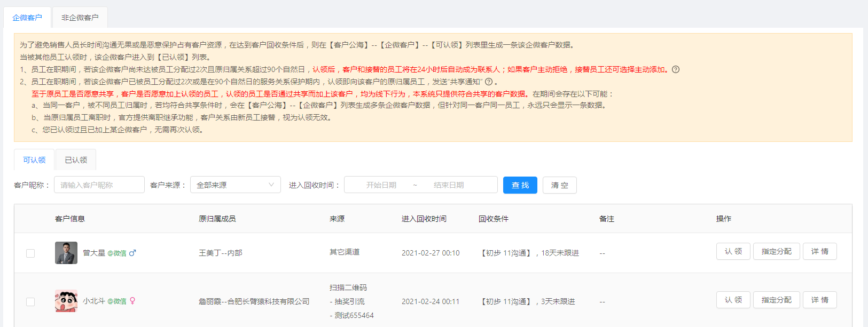Click 曾大星 avatar thumbnail
Image resolution: width=868 pixels, height=327 pixels.
point(66,253)
